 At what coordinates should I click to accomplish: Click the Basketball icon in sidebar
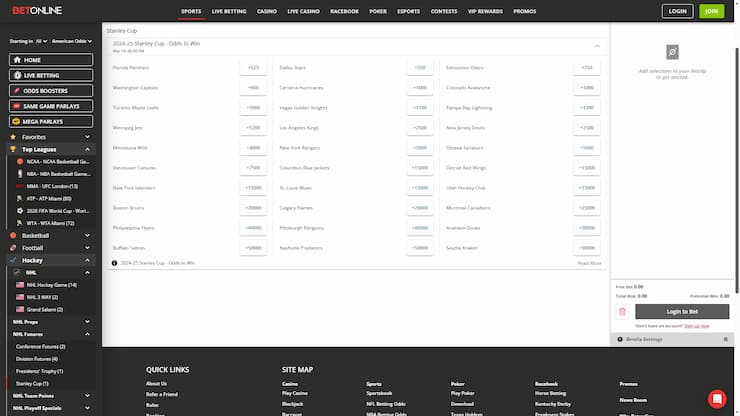(x=13, y=235)
